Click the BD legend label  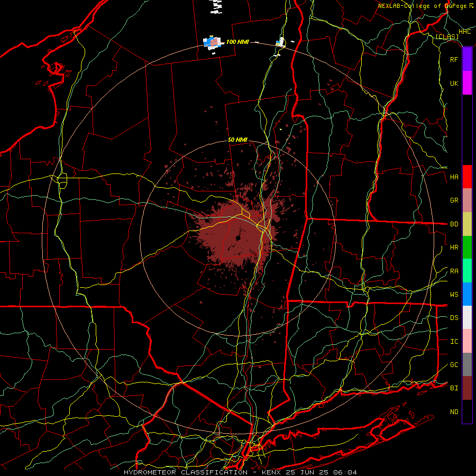click(x=454, y=224)
